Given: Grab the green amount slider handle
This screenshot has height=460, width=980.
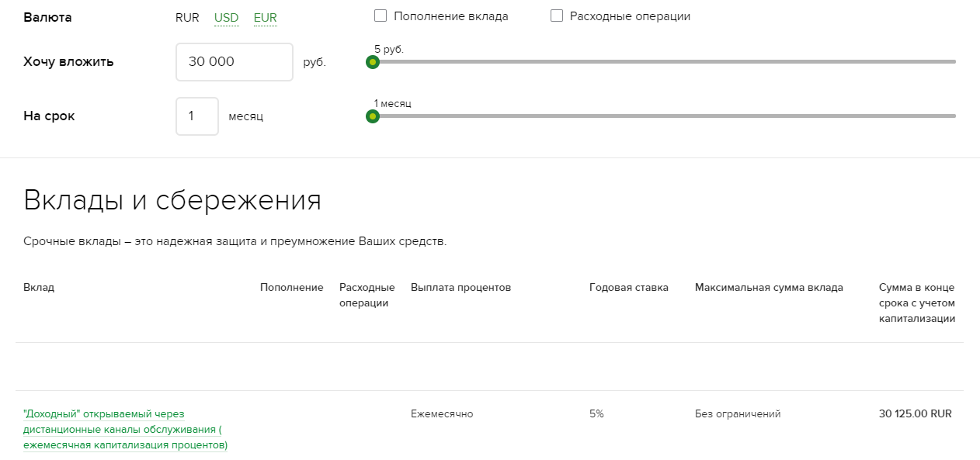Looking at the screenshot, I should (x=373, y=62).
